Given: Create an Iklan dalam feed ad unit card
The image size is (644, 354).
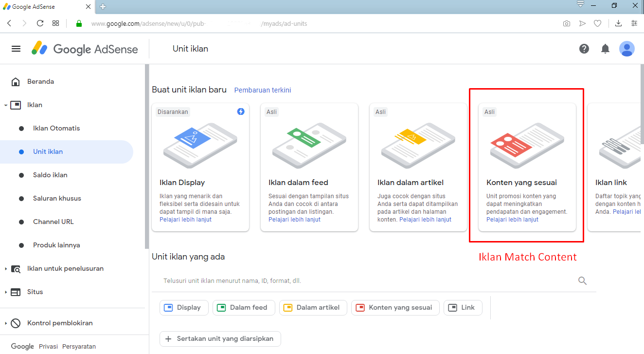Looking at the screenshot, I should tap(309, 167).
